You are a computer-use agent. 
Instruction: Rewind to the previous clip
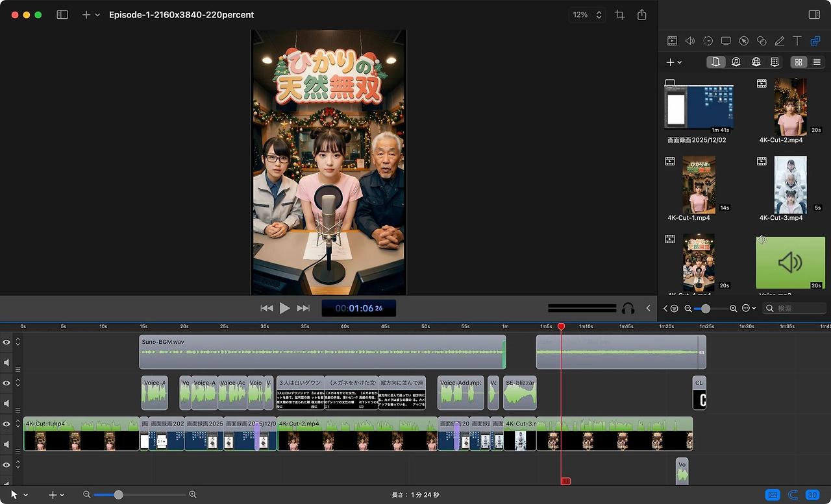[266, 308]
